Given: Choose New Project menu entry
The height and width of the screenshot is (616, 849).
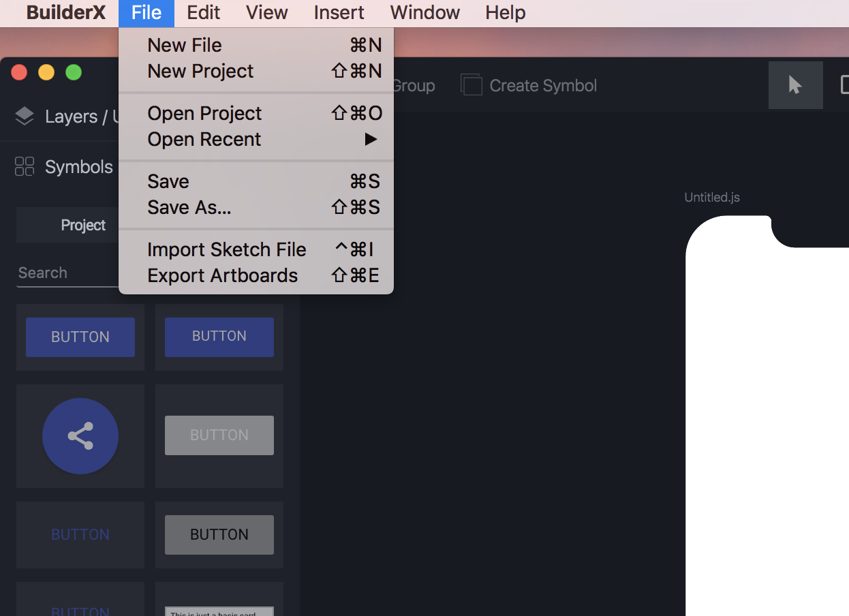Looking at the screenshot, I should coord(256,71).
